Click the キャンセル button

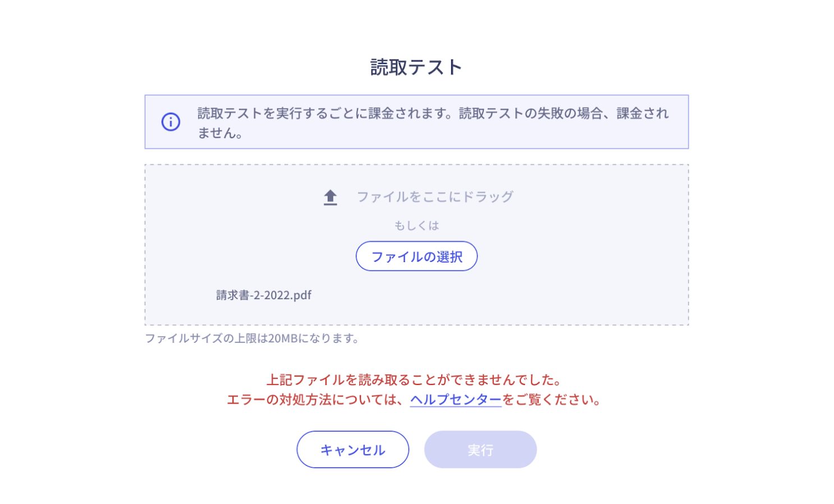(x=352, y=450)
